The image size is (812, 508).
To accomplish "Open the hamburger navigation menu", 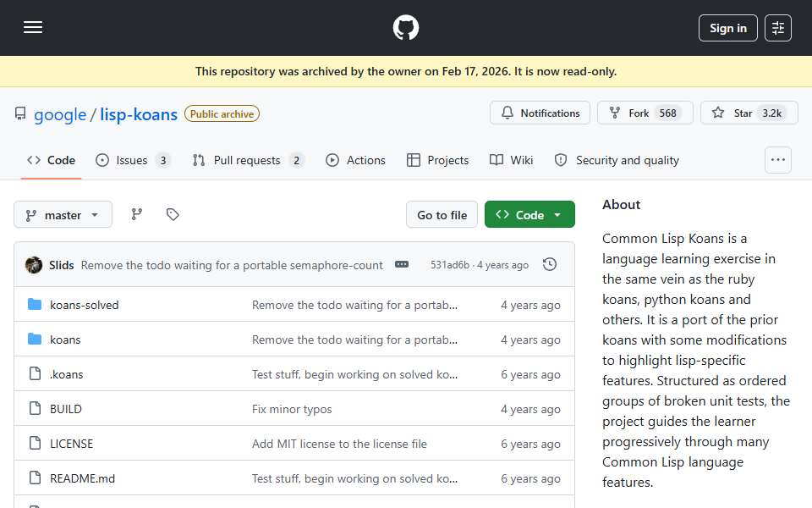I will pyautogui.click(x=33, y=27).
